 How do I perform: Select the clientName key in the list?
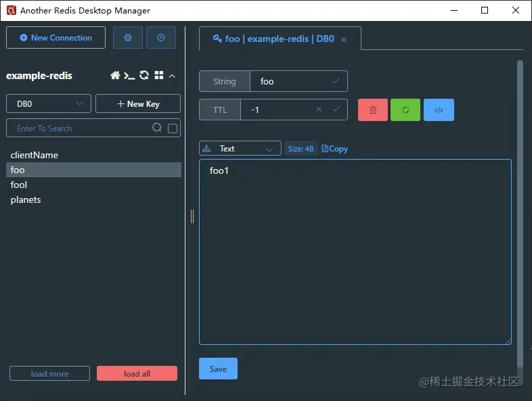click(x=93, y=155)
